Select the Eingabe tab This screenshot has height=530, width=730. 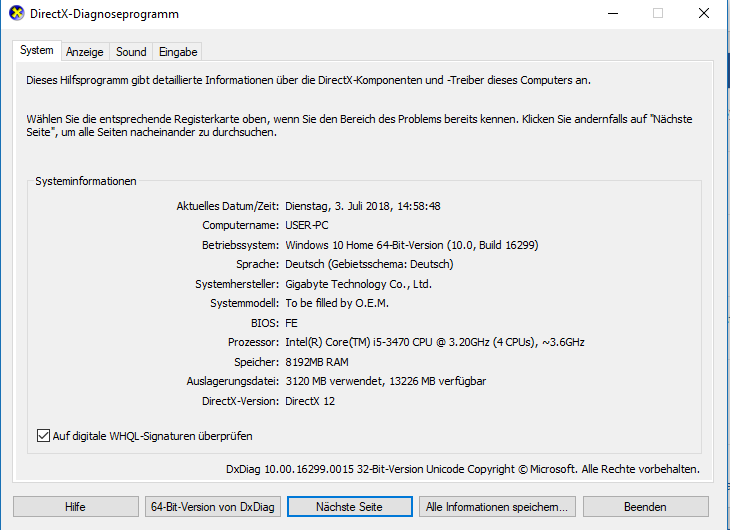tap(178, 52)
